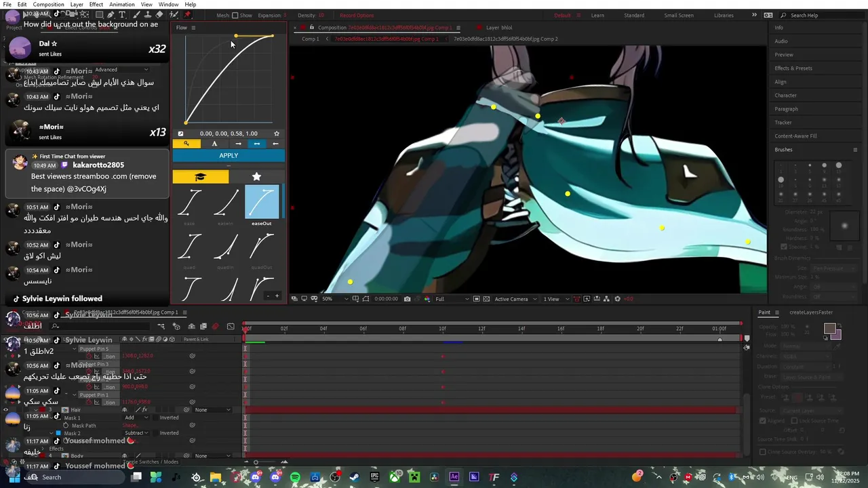
Task: Enable the Lock Source Time checkbox
Action: pos(795,421)
